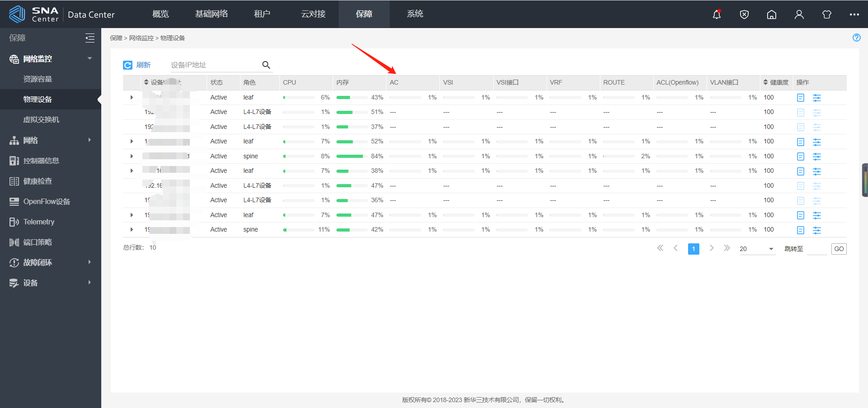Go to the first page double-arrow

(660, 248)
